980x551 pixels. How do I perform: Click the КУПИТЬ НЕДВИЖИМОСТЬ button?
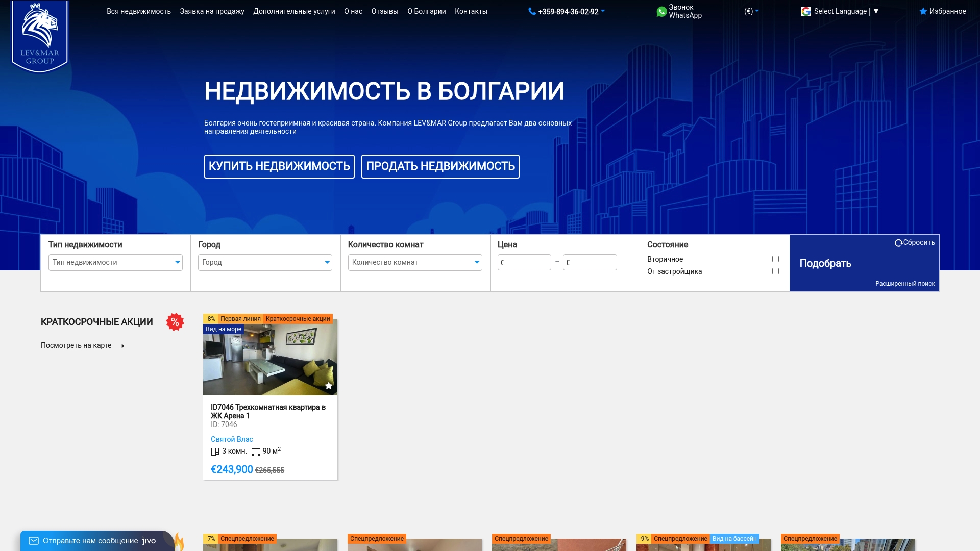[x=279, y=166]
